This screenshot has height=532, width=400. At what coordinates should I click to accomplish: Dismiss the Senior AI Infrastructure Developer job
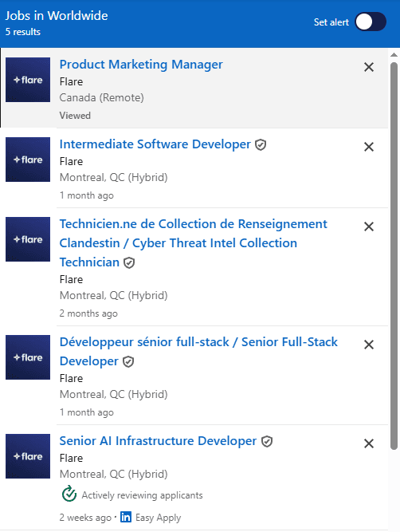pos(369,443)
